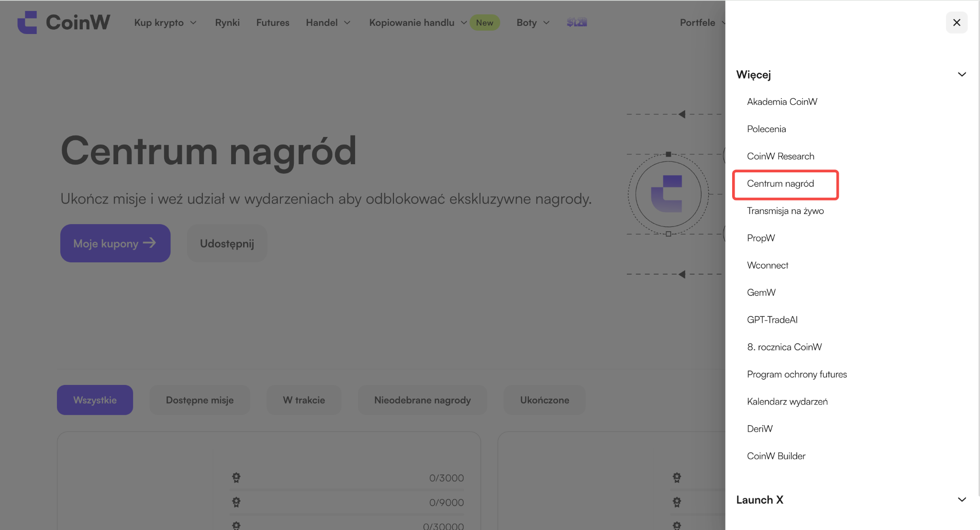Expand the Launch X section
980x530 pixels.
[x=962, y=499]
